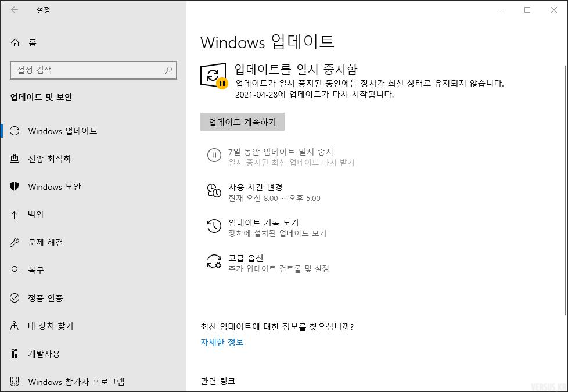Open 정품 인증 page
The width and height of the screenshot is (568, 392).
point(46,298)
